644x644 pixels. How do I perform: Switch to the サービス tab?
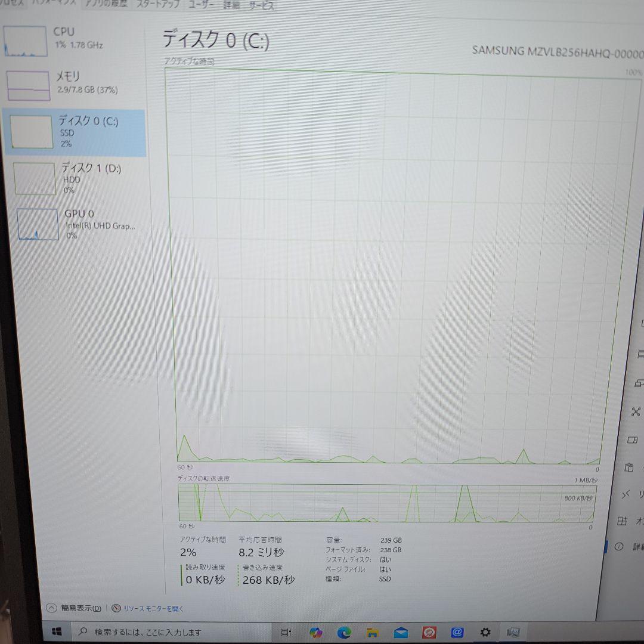[x=261, y=5]
